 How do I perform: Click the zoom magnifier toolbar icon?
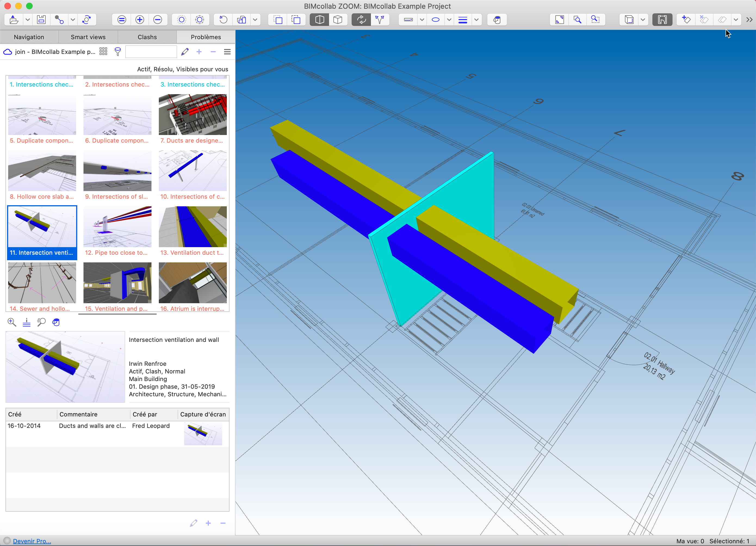[x=578, y=20]
